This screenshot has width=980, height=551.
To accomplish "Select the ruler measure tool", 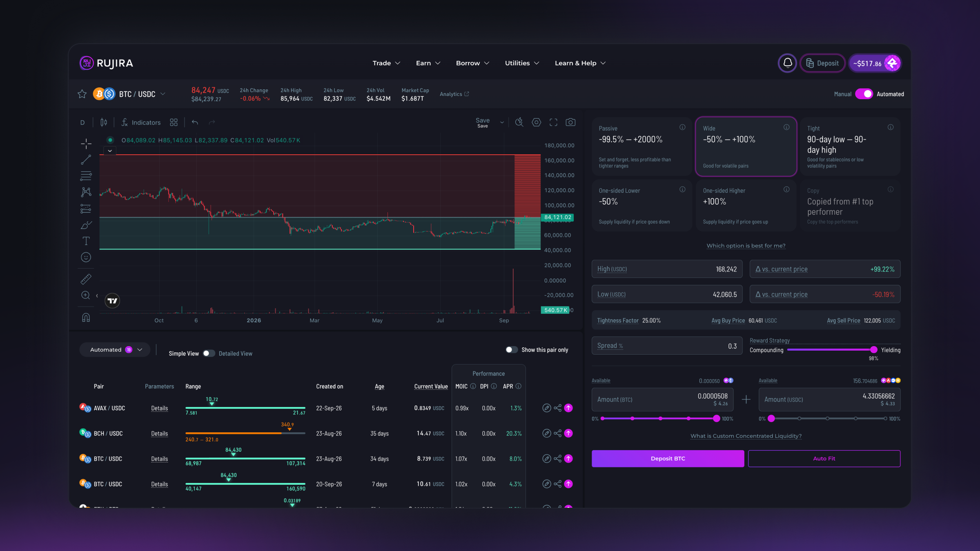I will coord(86,279).
